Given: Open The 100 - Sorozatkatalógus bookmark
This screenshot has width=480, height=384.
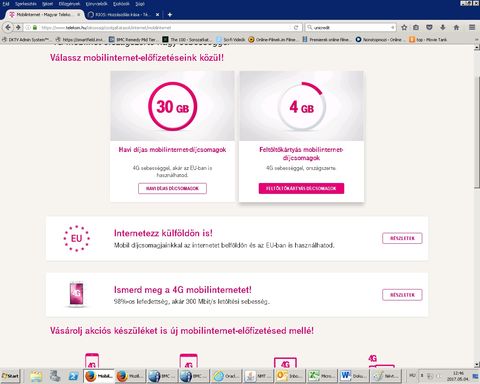Looking at the screenshot, I should pyautogui.click(x=187, y=40).
